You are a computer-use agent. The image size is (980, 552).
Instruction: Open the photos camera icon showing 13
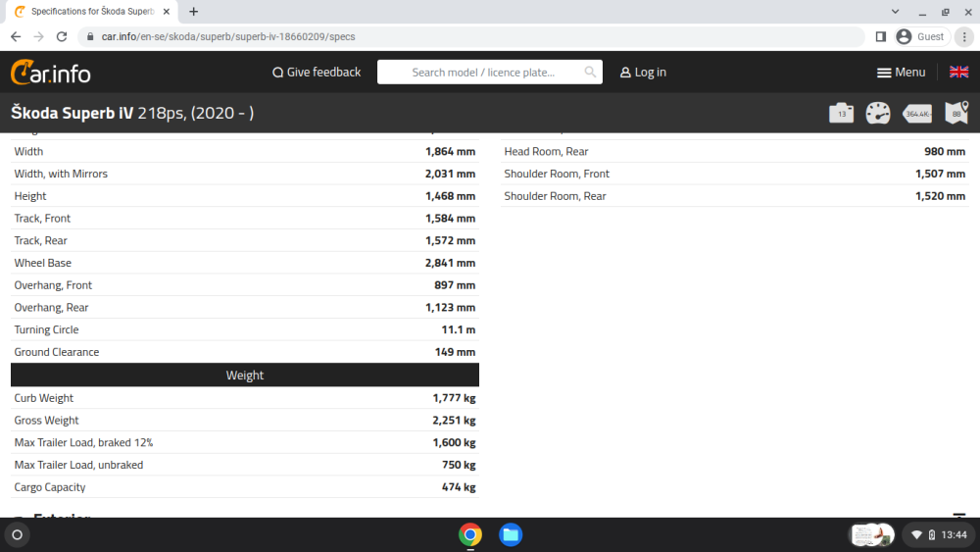841,113
